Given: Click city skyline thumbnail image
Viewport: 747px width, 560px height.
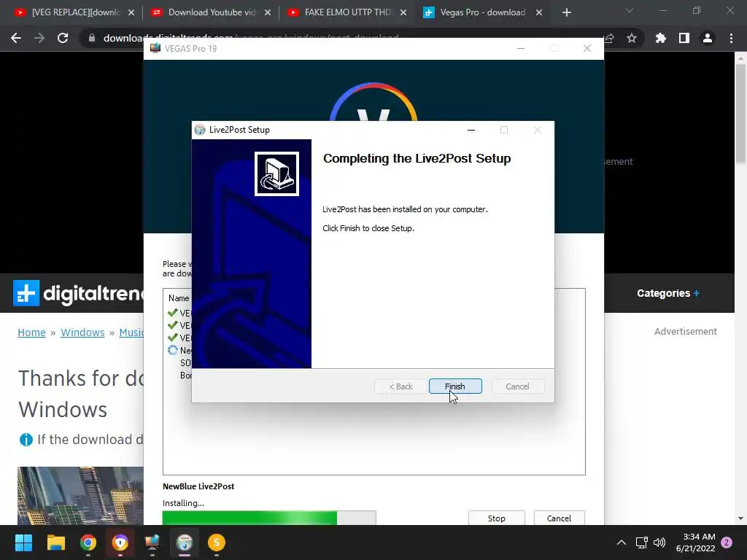Looking at the screenshot, I should click(80, 496).
